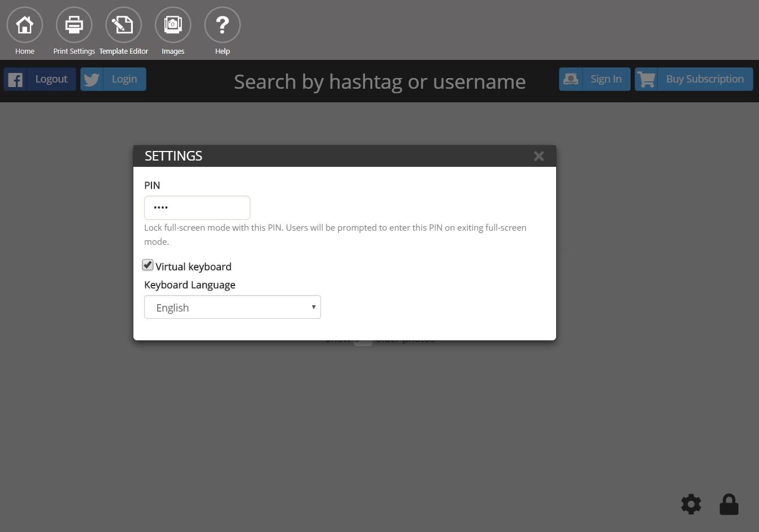This screenshot has height=532, width=759.
Task: Click the Facebook icon next to Logout
Action: (x=16, y=79)
